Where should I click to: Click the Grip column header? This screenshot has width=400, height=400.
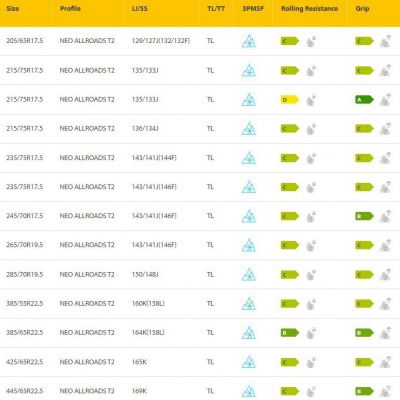[x=362, y=9]
